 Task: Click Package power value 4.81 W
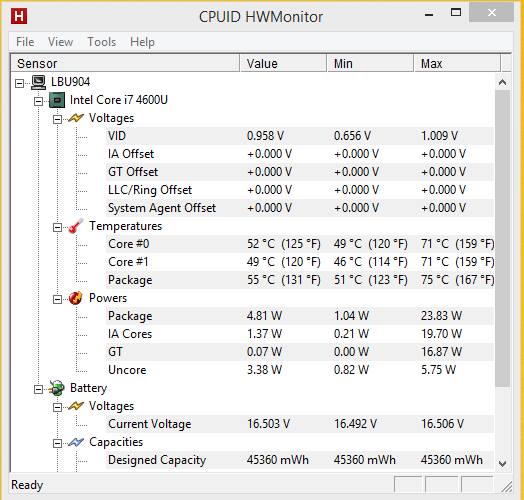pyautogui.click(x=264, y=316)
